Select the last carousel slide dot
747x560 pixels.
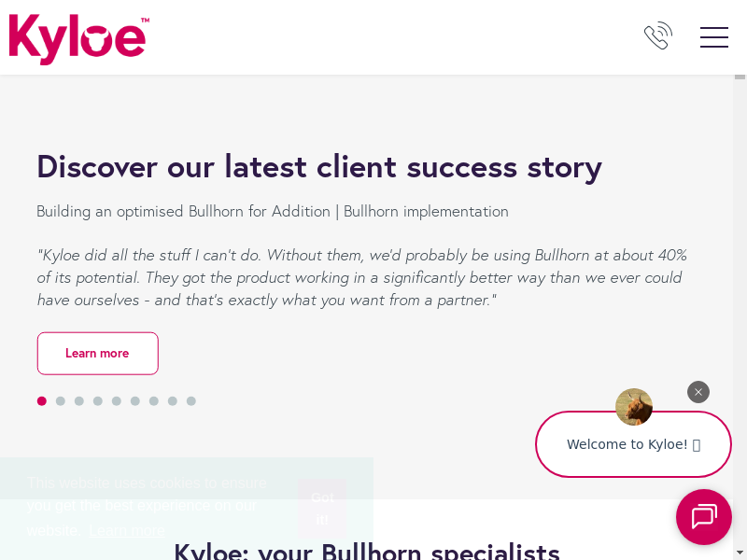point(191,401)
